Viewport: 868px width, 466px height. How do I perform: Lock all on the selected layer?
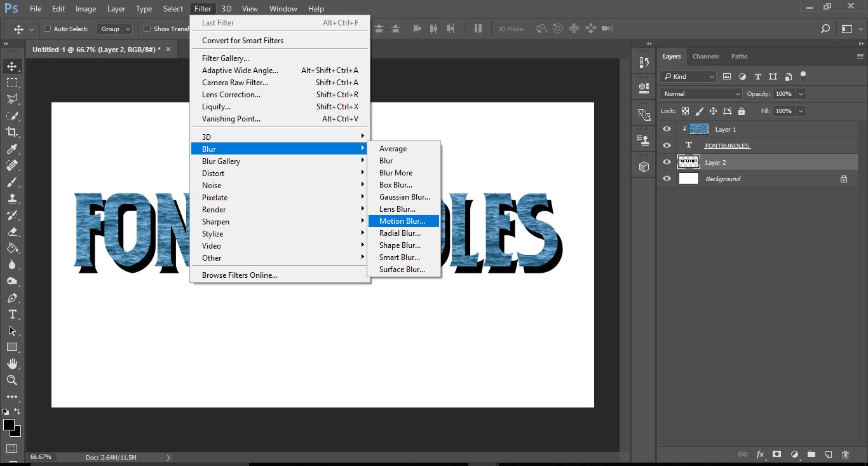(x=741, y=111)
